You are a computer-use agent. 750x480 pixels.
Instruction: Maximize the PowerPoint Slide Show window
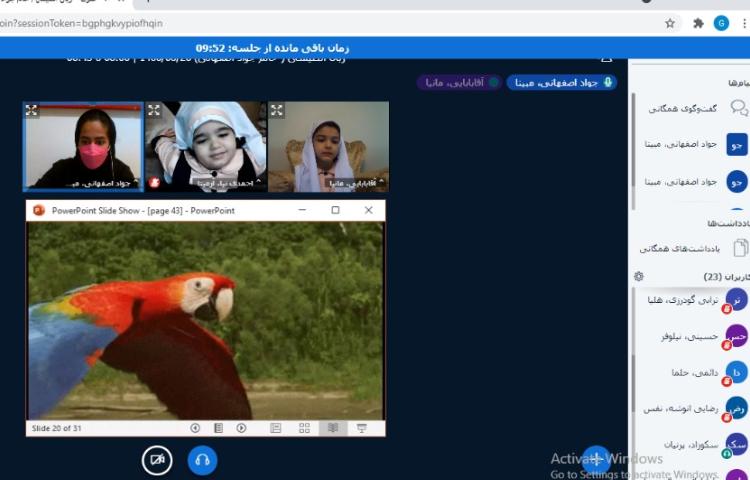coord(335,210)
